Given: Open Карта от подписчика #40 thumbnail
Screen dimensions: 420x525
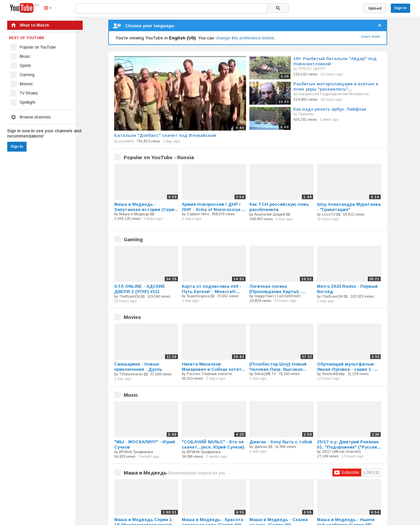Looking at the screenshot, I should point(214,264).
